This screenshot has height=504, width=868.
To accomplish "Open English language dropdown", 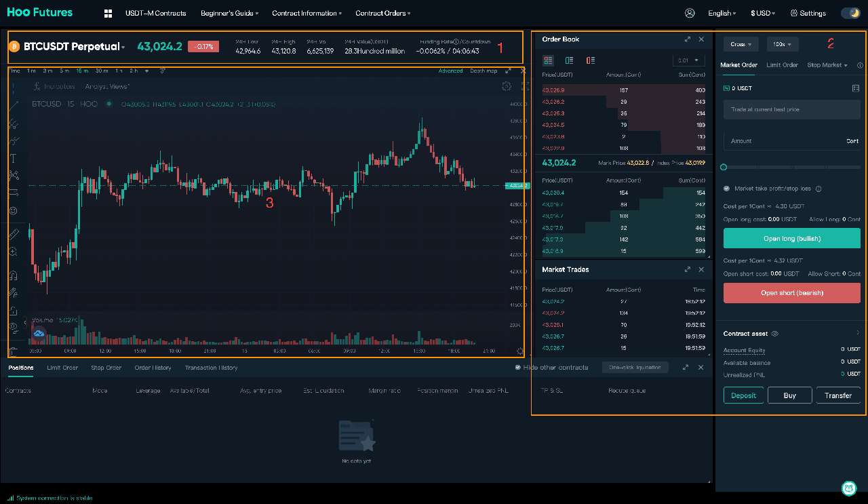I will pyautogui.click(x=722, y=13).
